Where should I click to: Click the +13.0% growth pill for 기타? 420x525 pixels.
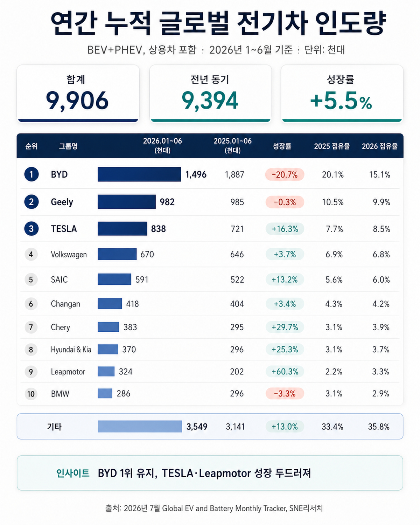click(285, 427)
